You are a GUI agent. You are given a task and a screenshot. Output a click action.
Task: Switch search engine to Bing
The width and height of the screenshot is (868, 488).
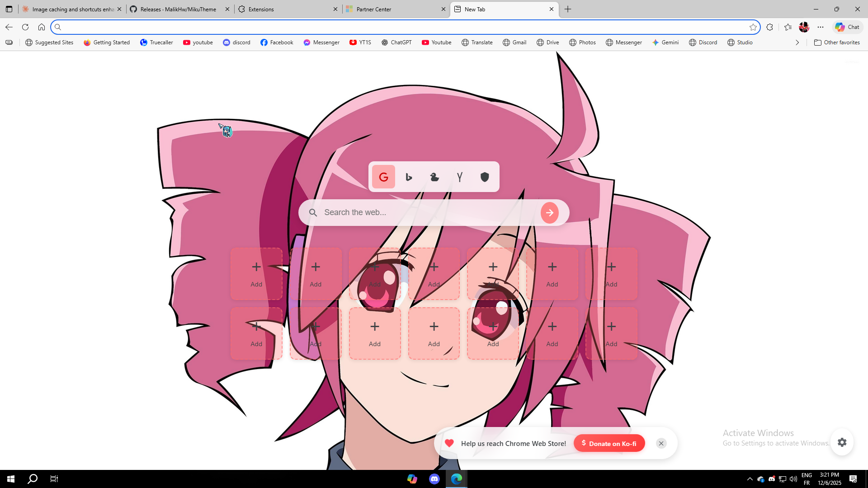coord(409,177)
